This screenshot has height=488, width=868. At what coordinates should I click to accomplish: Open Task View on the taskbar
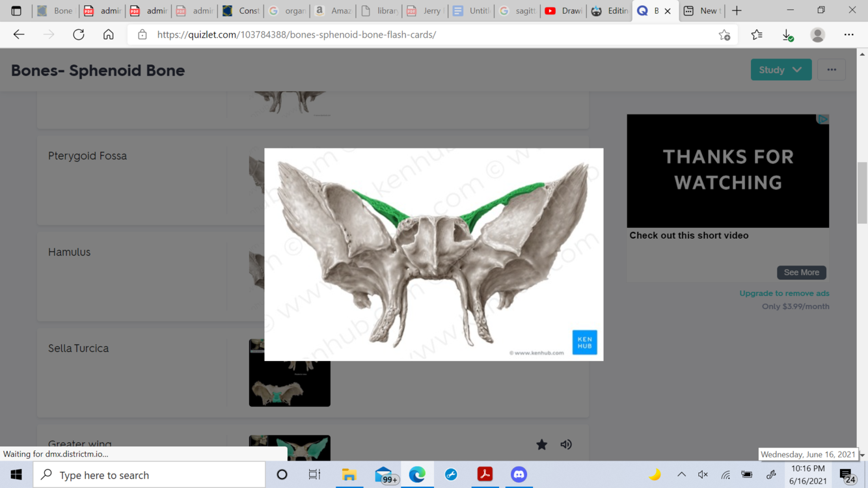(x=314, y=475)
